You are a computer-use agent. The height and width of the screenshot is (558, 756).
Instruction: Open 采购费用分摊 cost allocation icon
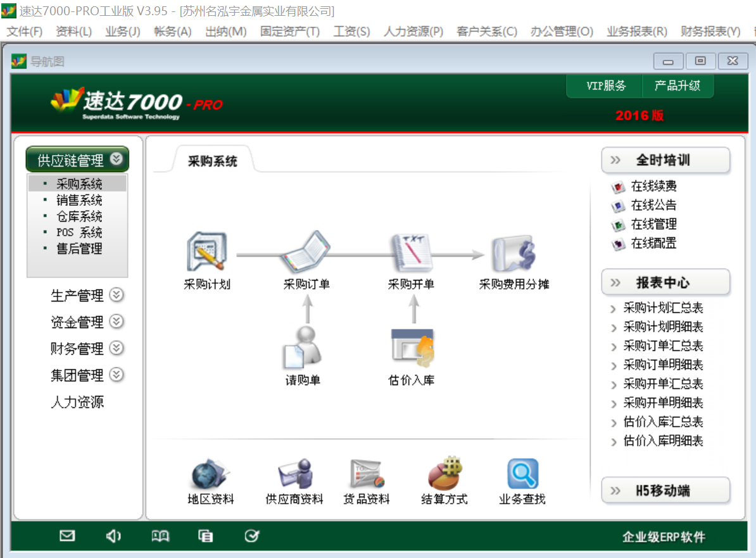tap(514, 253)
